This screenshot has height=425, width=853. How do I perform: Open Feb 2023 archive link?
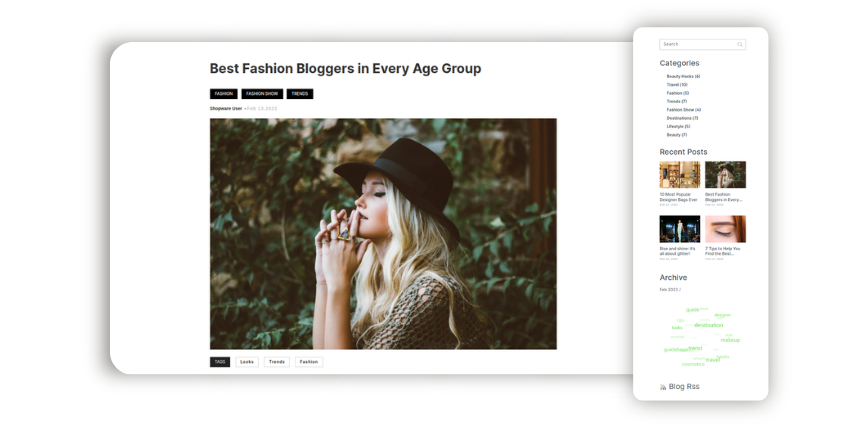coord(669,290)
